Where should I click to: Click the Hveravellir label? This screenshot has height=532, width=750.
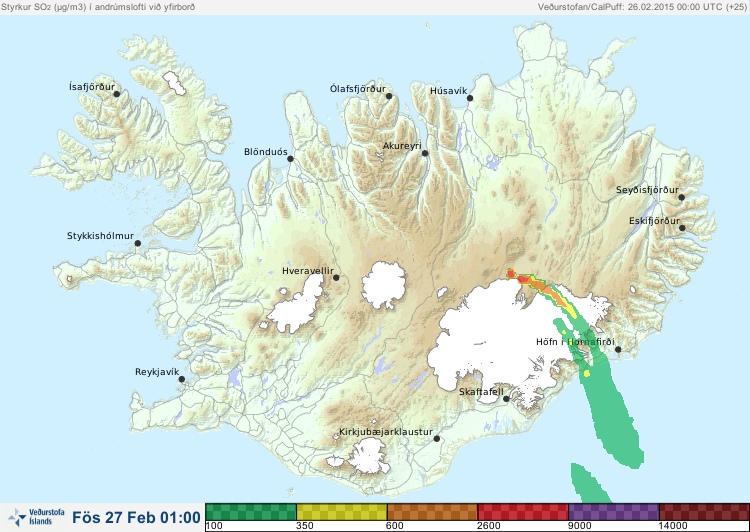pyautogui.click(x=308, y=271)
